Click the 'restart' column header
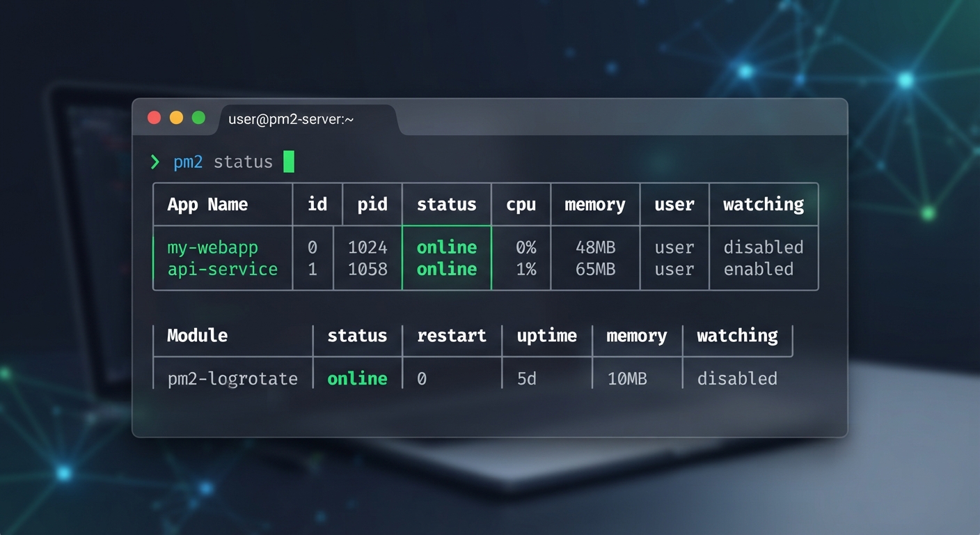 coord(452,336)
